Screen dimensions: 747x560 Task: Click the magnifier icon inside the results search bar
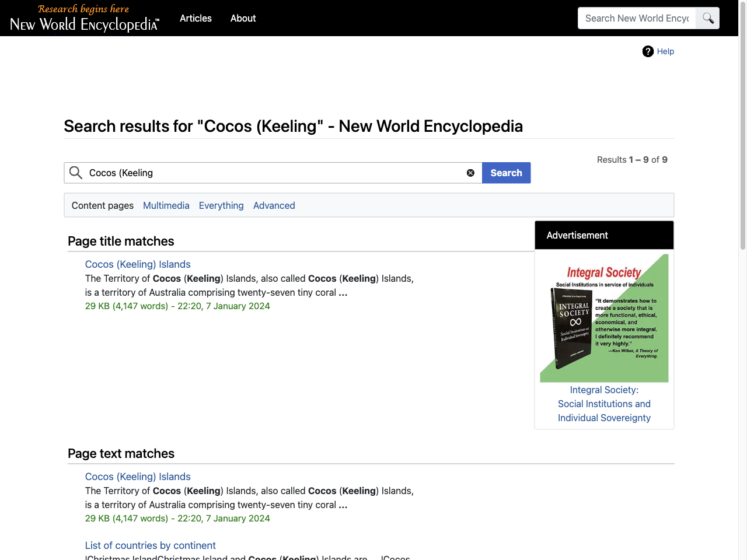pyautogui.click(x=75, y=173)
